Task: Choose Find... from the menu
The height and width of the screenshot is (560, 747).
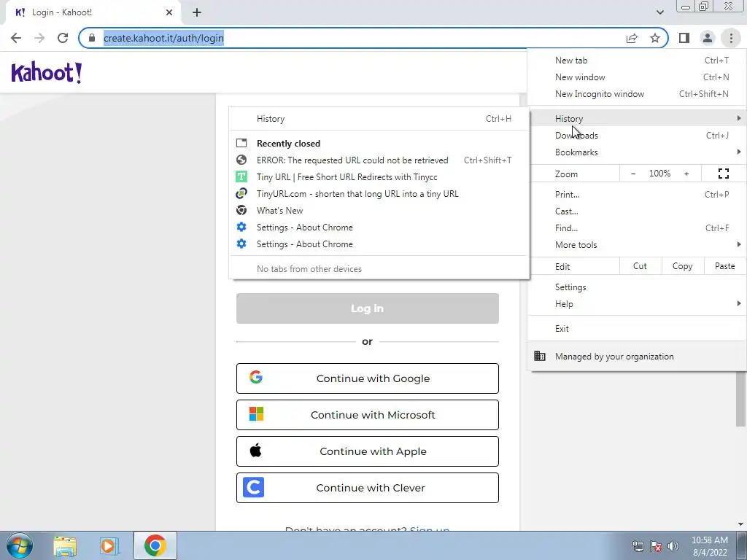Action: [637, 227]
